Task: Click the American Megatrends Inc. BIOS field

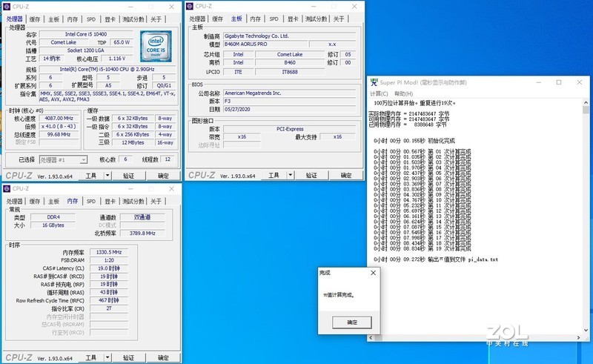Action: click(289, 93)
